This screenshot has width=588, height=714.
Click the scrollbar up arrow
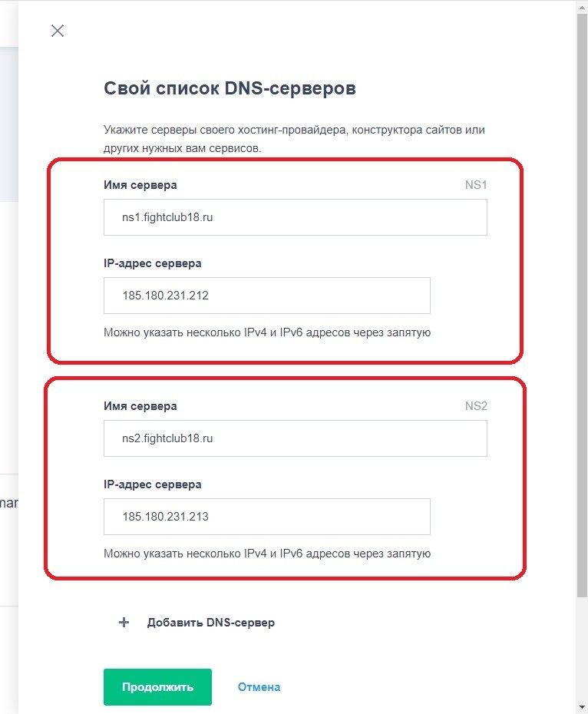(x=582, y=7)
